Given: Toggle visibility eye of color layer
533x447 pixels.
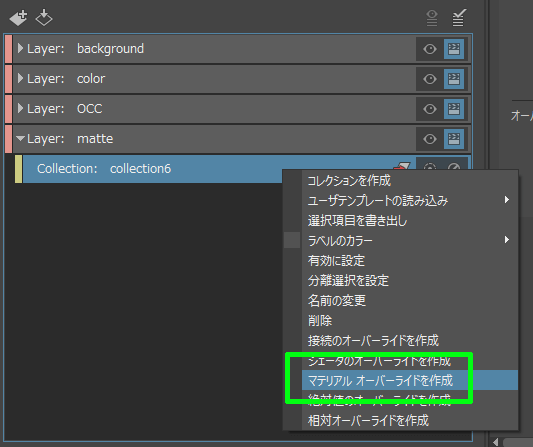Looking at the screenshot, I should [x=430, y=79].
